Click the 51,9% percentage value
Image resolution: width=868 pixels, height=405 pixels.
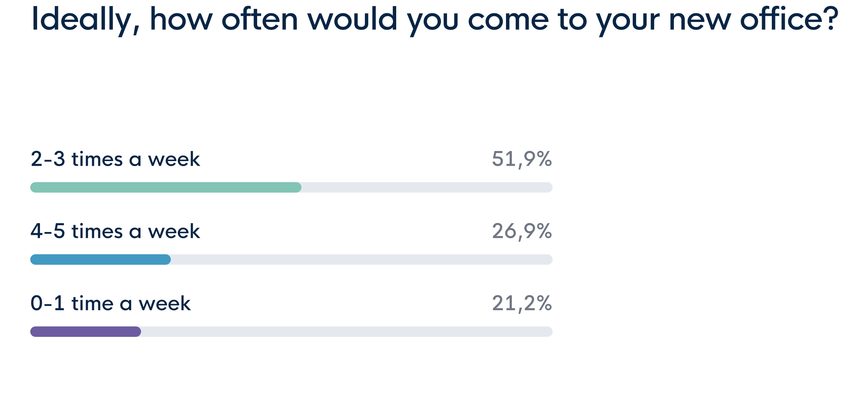(x=522, y=160)
